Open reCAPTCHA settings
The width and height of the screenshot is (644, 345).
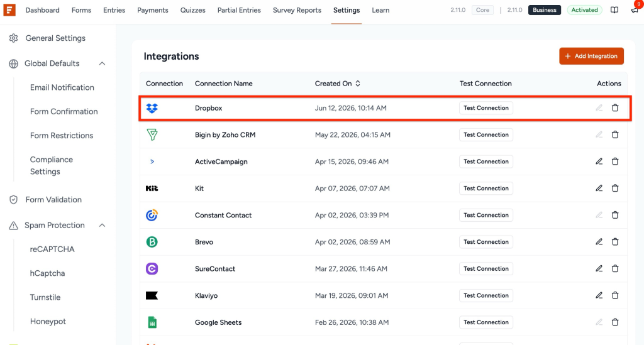coord(52,249)
